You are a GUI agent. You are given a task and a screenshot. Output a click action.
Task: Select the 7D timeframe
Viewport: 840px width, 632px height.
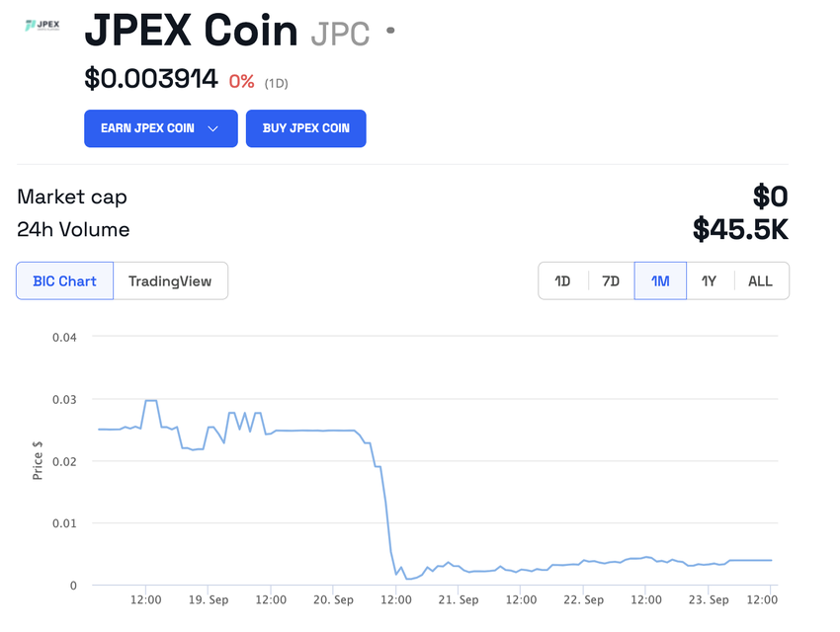click(x=611, y=280)
